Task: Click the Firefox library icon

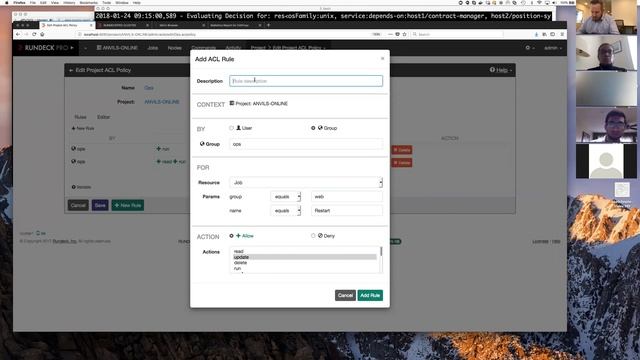Action: (544, 34)
